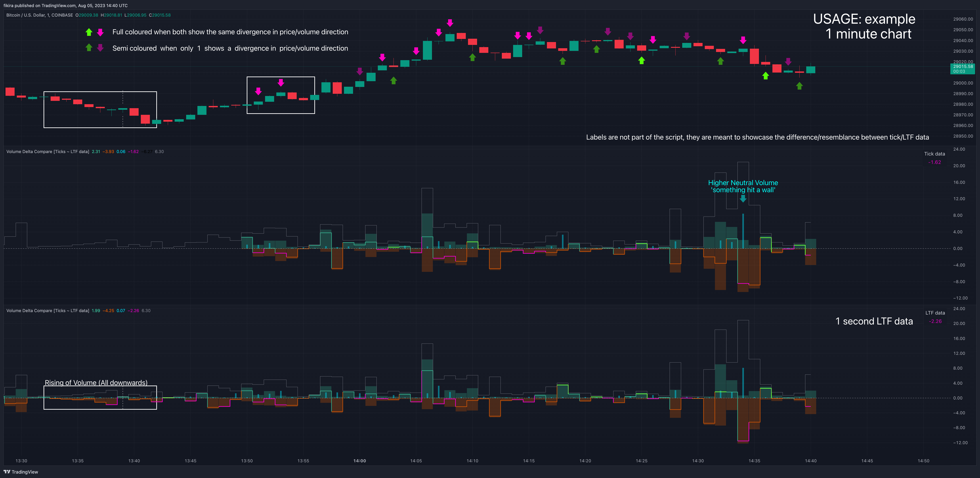Screen dimensions: 980x478
Task: Click the bold 14:00 time axis label
Action: tap(359, 461)
